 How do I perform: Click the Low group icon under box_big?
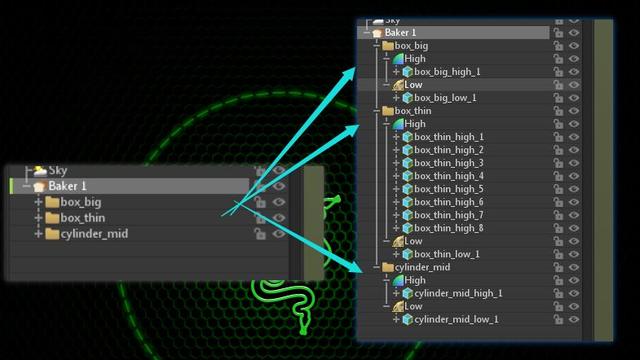tap(398, 85)
